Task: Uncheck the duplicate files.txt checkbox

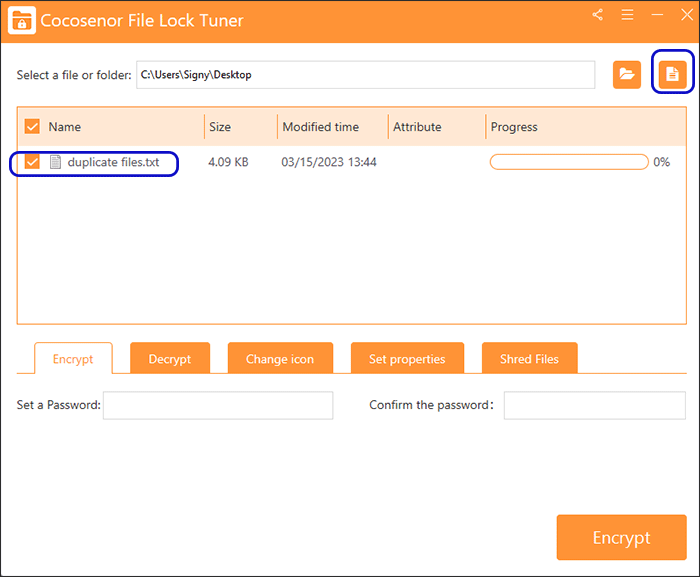Action: tap(32, 162)
